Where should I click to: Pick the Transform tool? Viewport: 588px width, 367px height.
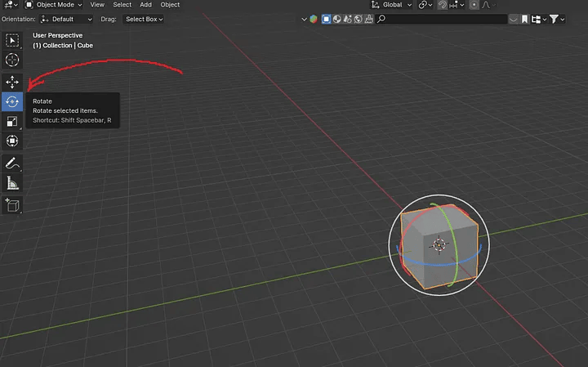(x=12, y=141)
